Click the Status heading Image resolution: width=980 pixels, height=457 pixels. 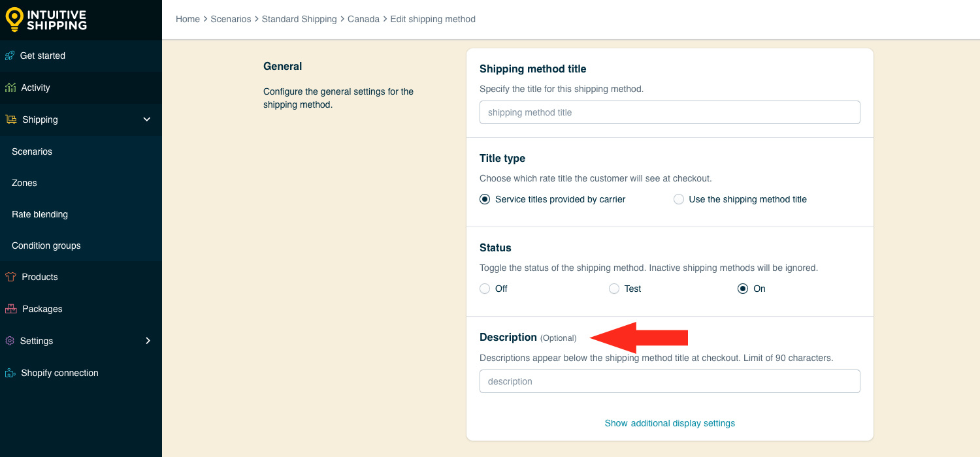495,247
